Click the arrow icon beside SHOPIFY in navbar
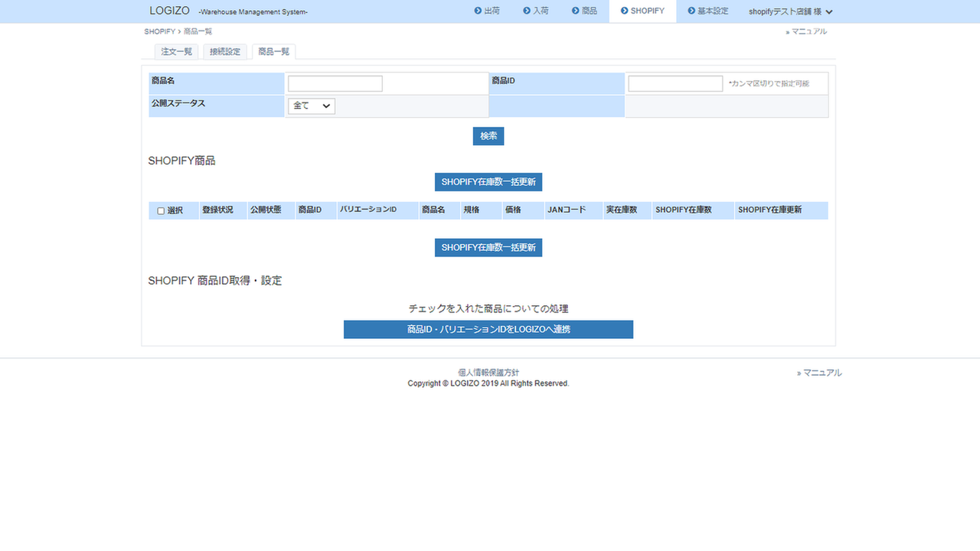The image size is (980, 551). point(625,11)
